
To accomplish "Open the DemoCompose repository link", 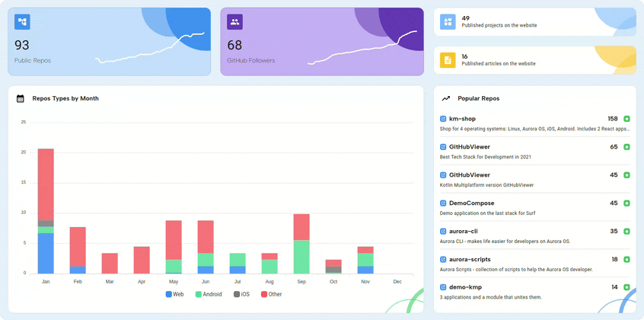I will 472,203.
